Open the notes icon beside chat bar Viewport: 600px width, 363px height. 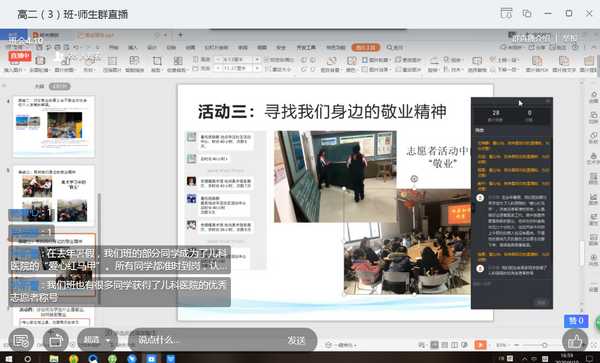tap(21, 340)
